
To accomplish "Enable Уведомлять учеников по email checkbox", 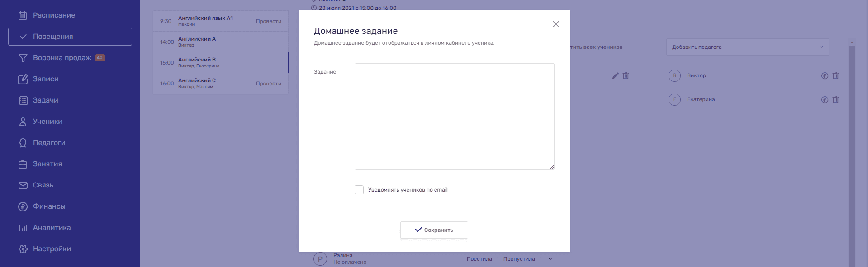I will click(x=359, y=190).
